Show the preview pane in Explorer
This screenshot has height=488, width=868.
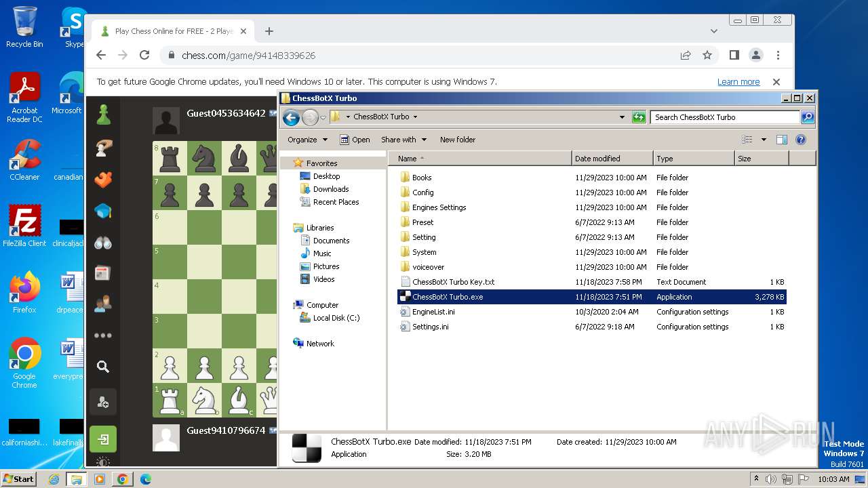pyautogui.click(x=782, y=140)
